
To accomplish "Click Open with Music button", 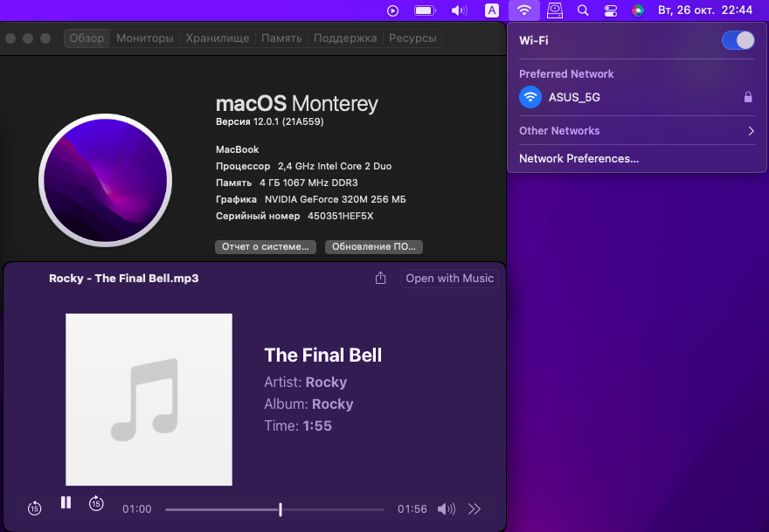I will point(450,278).
